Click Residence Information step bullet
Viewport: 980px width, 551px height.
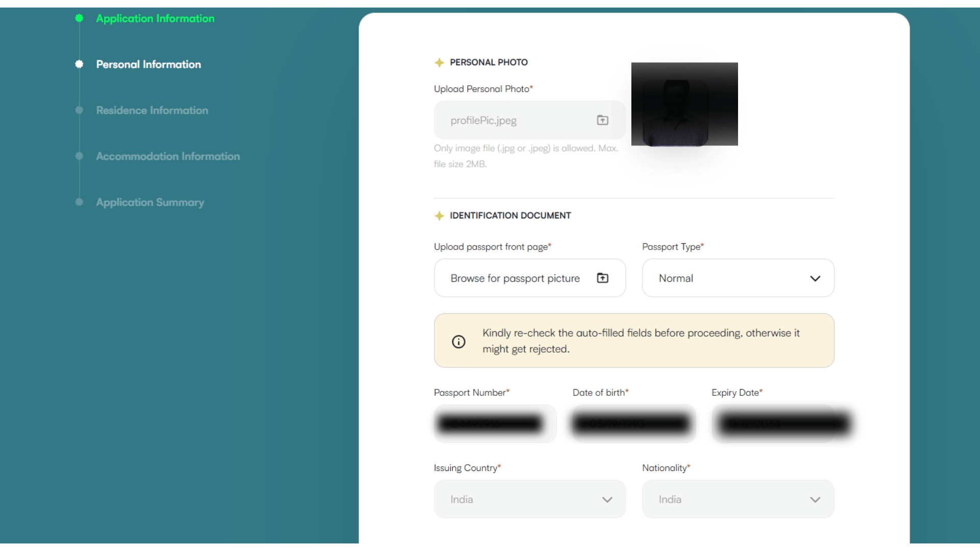(x=79, y=110)
